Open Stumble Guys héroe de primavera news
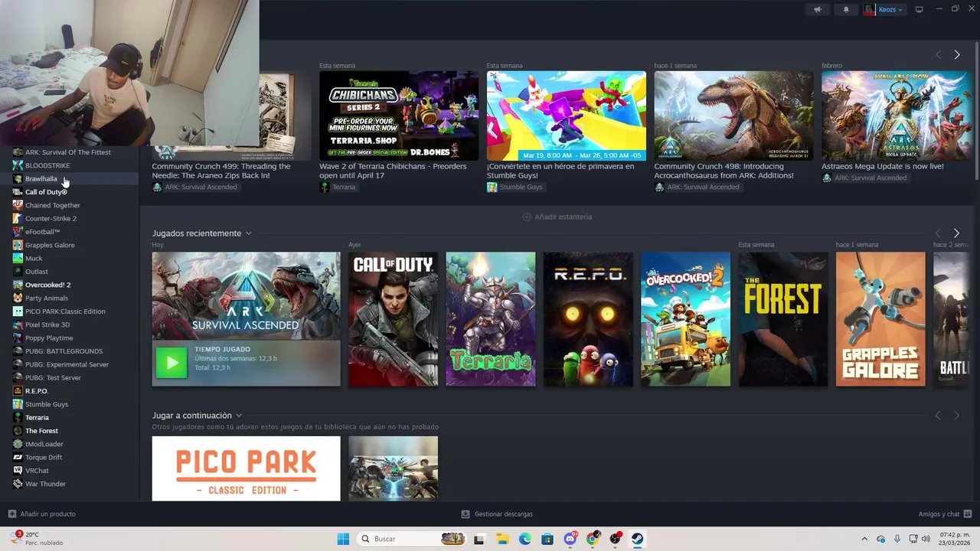Image resolution: width=980 pixels, height=551 pixels. 567,116
